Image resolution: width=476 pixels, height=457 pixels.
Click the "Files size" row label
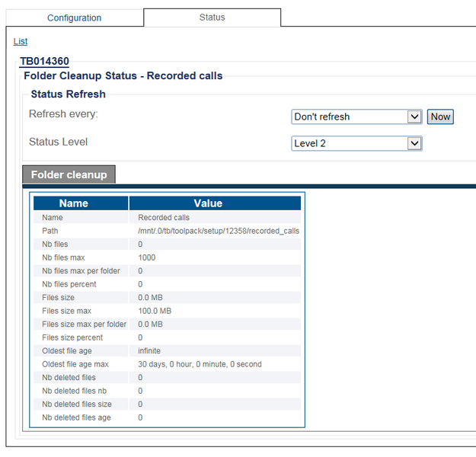tap(59, 298)
